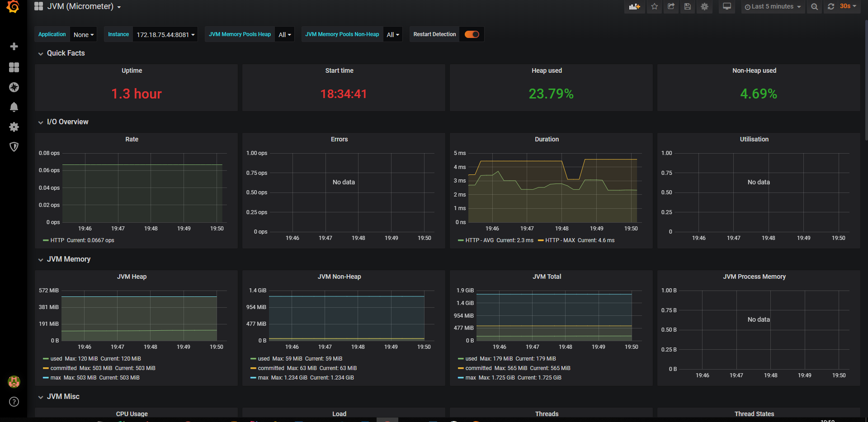868x422 pixels.
Task: Click the 1.3 hour uptime value
Action: 137,94
